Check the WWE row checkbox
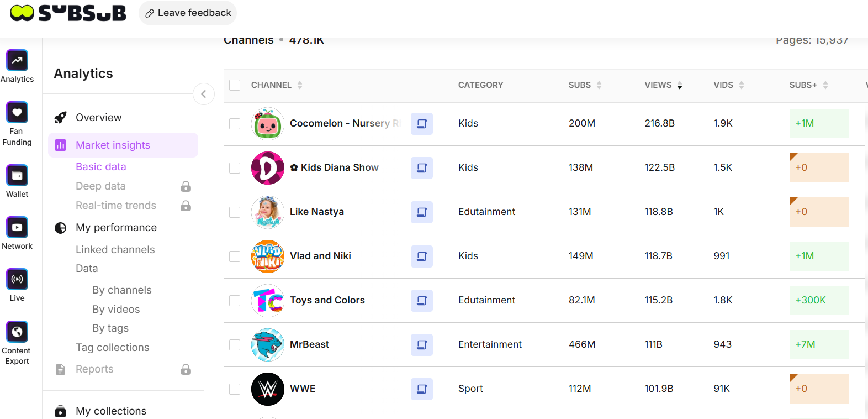Image resolution: width=868 pixels, height=419 pixels. coord(235,389)
